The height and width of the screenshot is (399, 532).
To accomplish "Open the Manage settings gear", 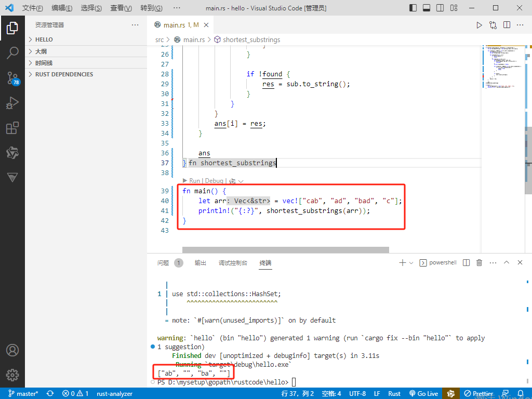I will 12,375.
